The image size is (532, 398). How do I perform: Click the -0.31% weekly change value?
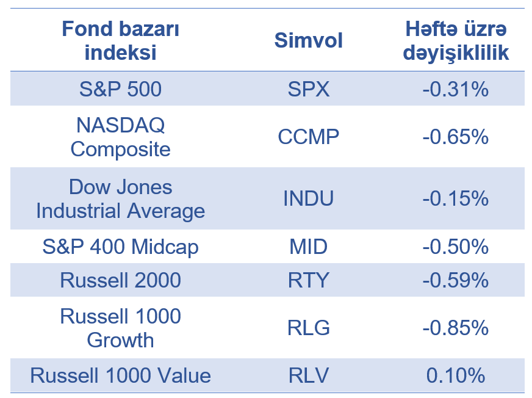456,90
